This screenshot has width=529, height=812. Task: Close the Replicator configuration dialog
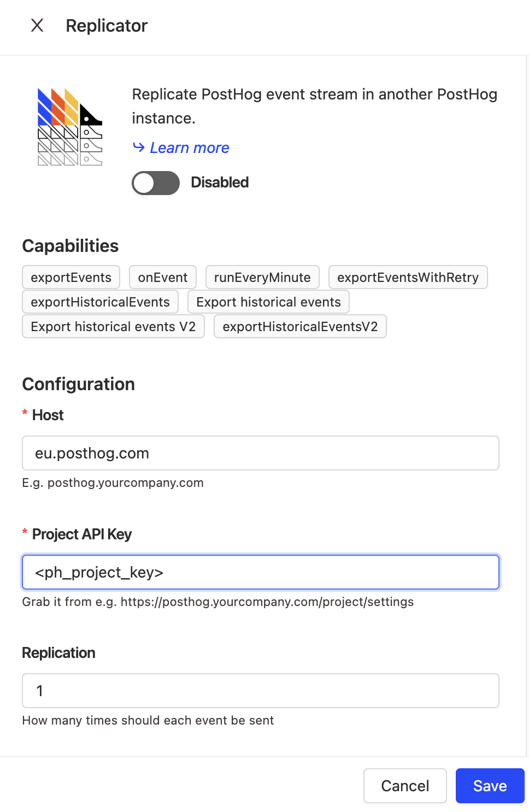coord(37,26)
